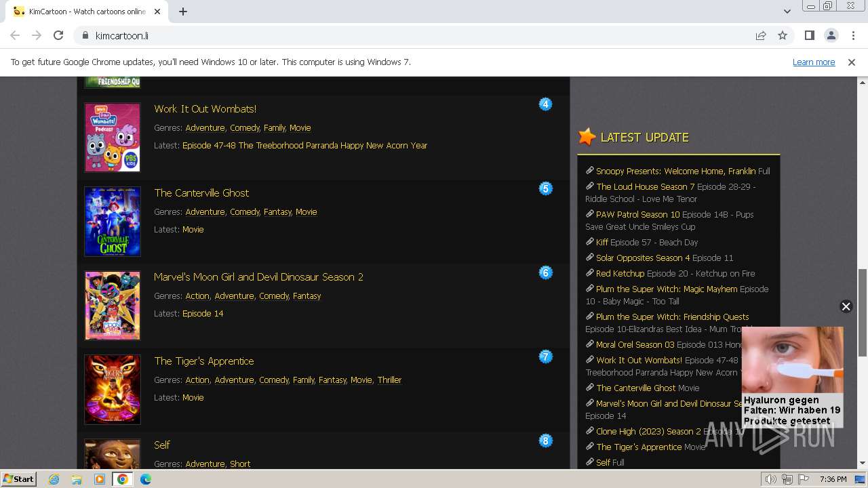868x488 pixels.
Task: Open Red Ketchup update link
Action: click(620, 273)
